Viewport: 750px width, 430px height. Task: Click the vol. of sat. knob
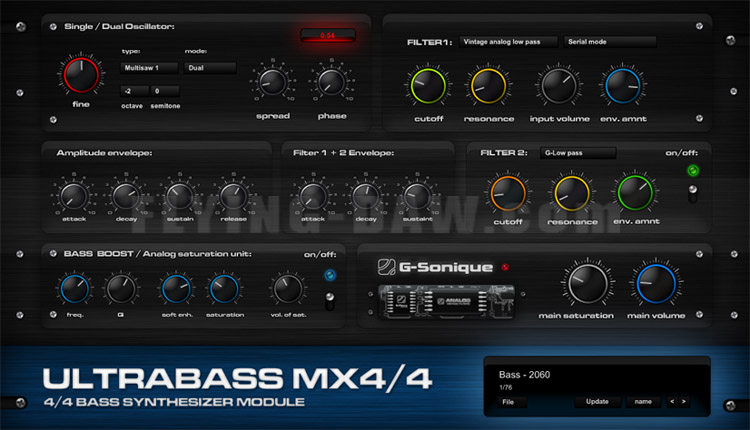288,289
